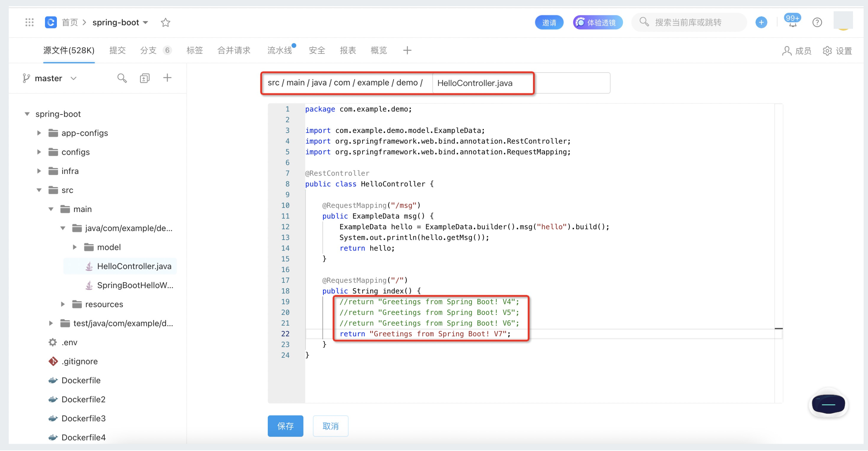Expand the model folder
The image size is (868, 451).
pos(75,248)
